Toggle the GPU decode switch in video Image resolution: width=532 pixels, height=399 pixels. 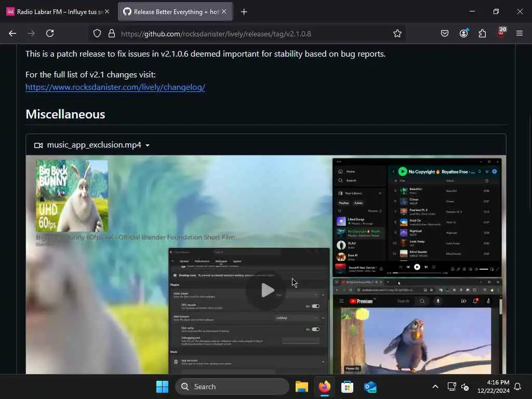coord(315,306)
